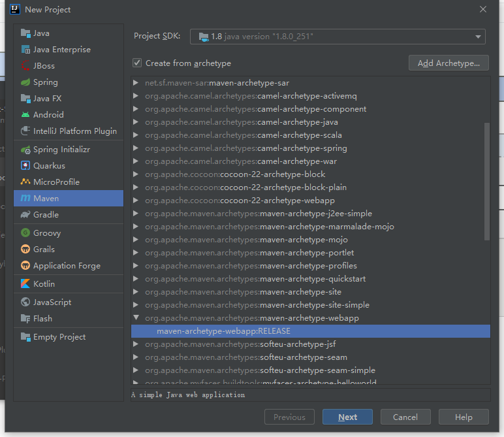
Task: Select the Kotlin logo icon
Action: click(25, 284)
